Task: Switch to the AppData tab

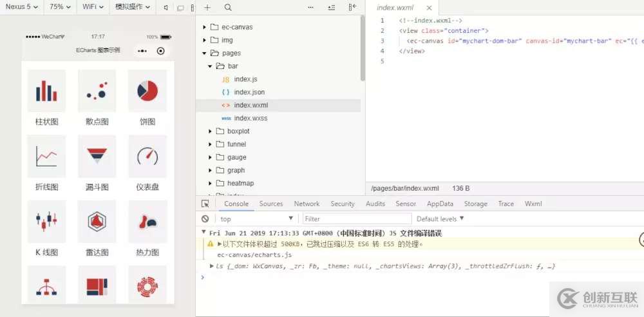Action: (440, 204)
